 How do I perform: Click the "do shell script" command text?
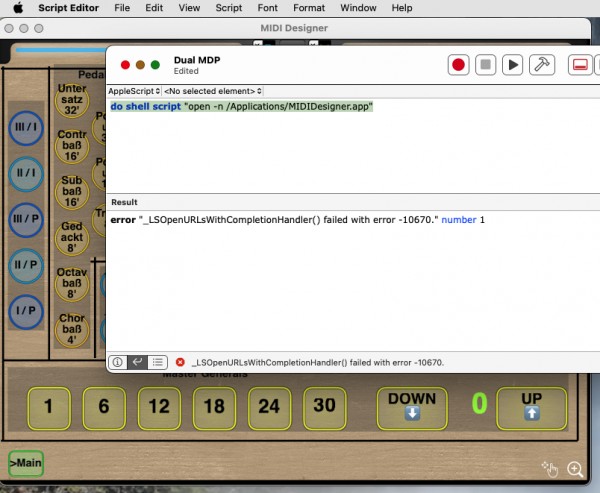145,106
